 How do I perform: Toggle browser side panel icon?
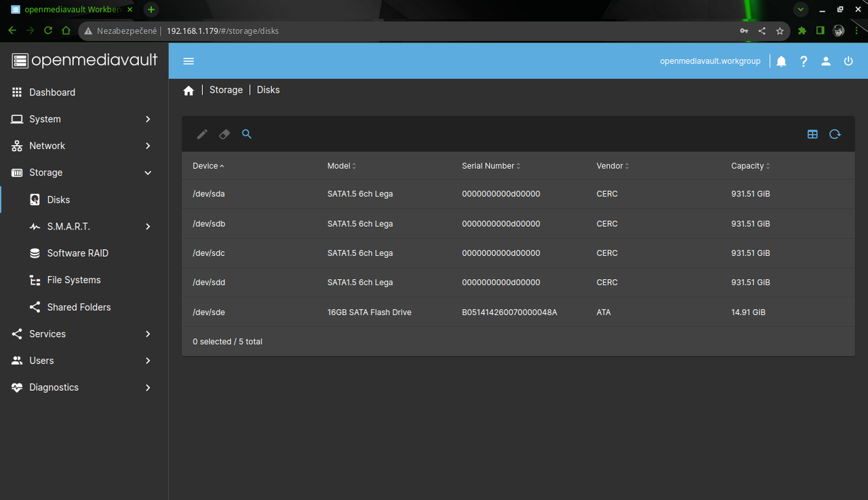tap(821, 30)
